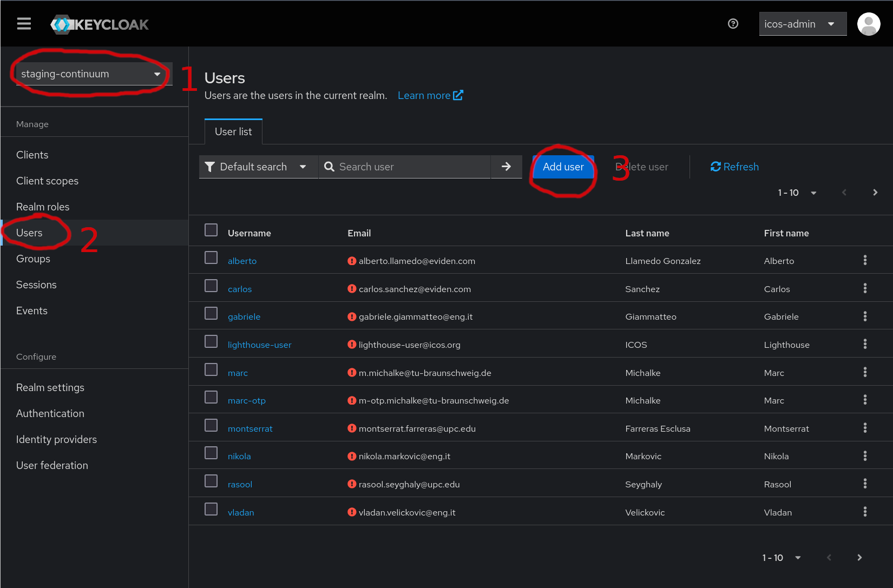Open kebab menu for lighthouse-user row
Screen dimensions: 893x588
pos(865,344)
